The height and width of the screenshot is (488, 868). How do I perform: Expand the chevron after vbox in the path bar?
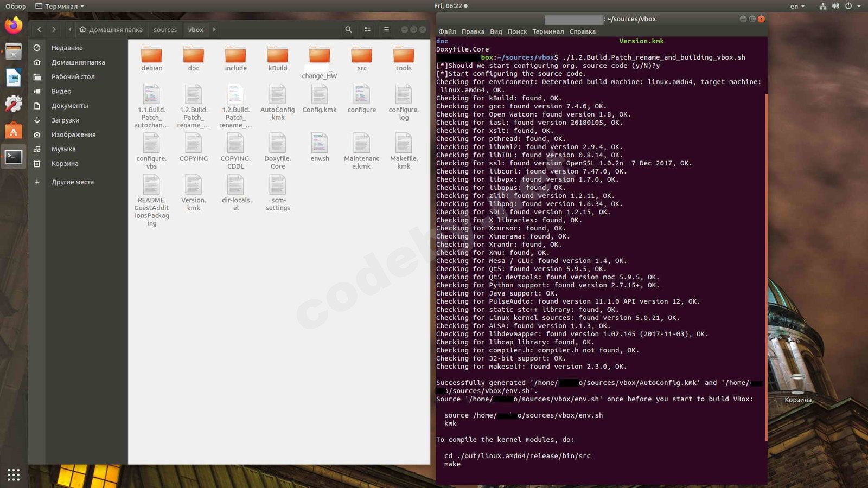tap(214, 29)
